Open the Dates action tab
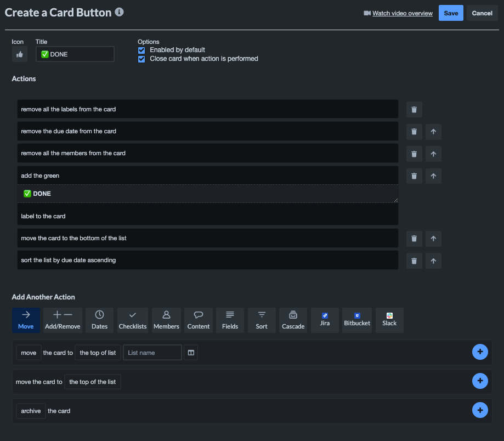 [100, 320]
